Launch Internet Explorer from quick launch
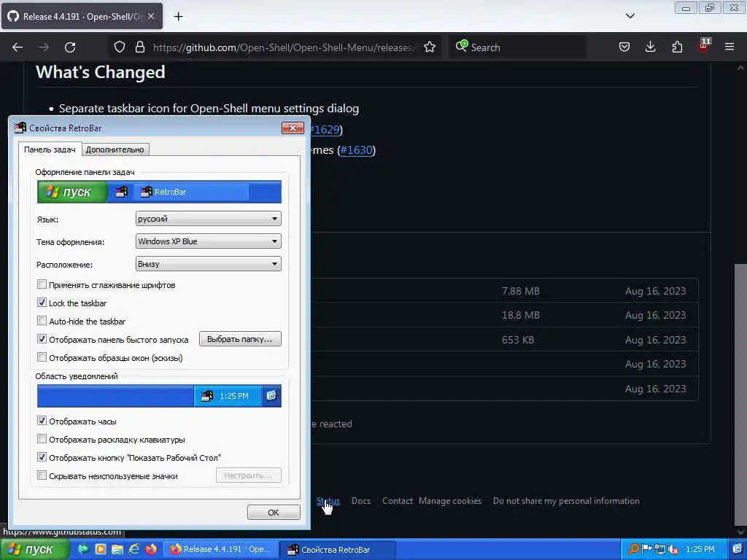This screenshot has height=560, width=747. 134,549
